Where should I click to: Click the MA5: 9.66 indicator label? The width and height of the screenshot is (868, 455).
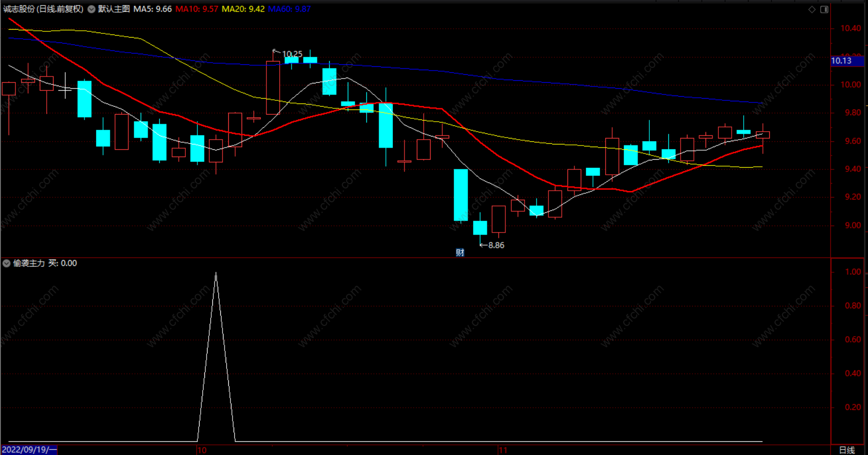[x=152, y=9]
